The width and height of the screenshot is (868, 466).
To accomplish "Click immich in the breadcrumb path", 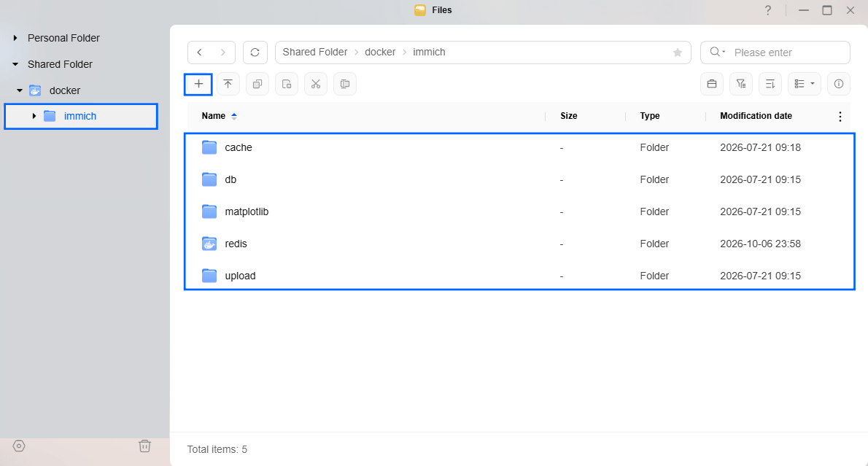I will (429, 52).
